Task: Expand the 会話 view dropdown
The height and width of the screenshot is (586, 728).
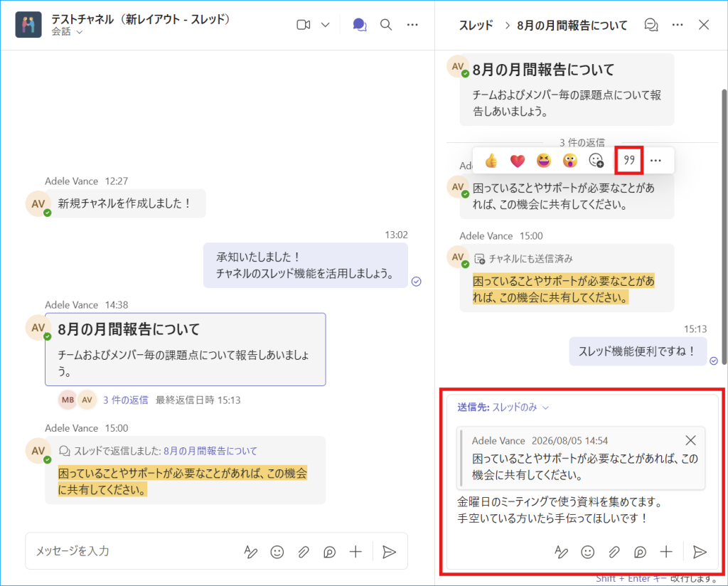Action: [68, 32]
